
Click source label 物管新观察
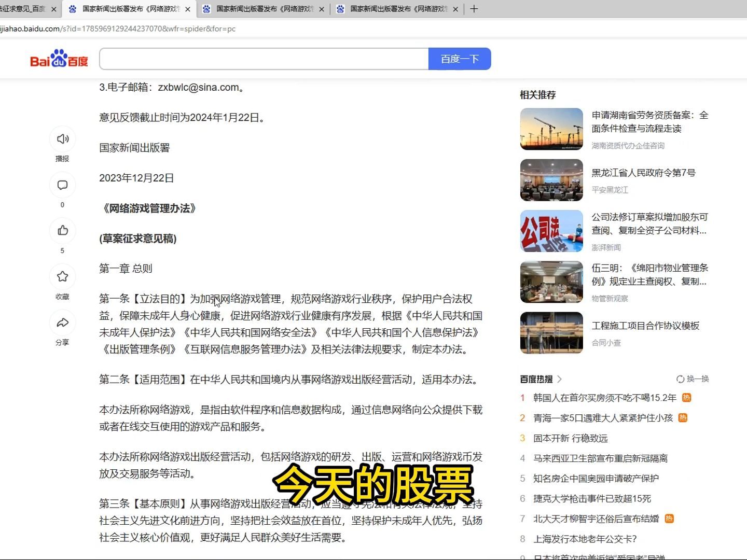click(x=610, y=298)
